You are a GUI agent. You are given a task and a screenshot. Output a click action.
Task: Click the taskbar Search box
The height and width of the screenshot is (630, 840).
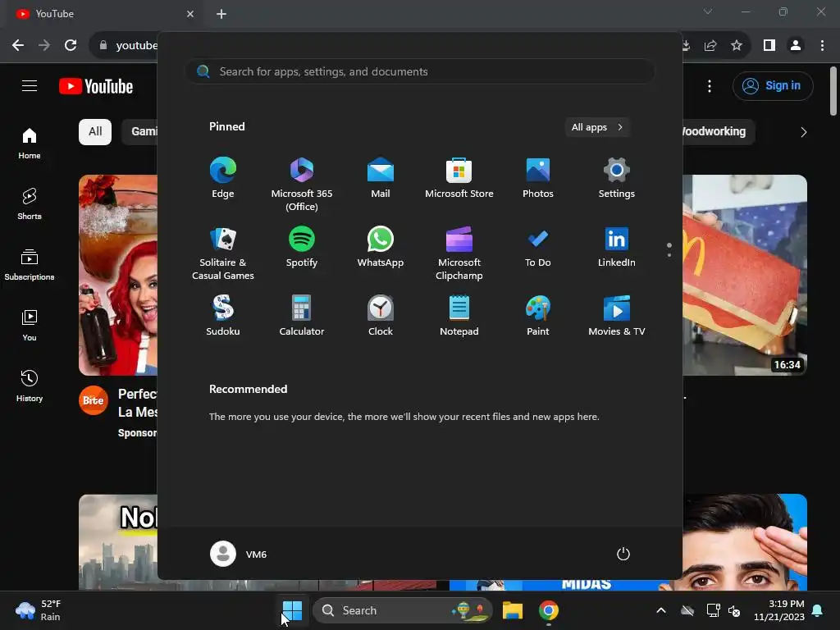point(402,610)
